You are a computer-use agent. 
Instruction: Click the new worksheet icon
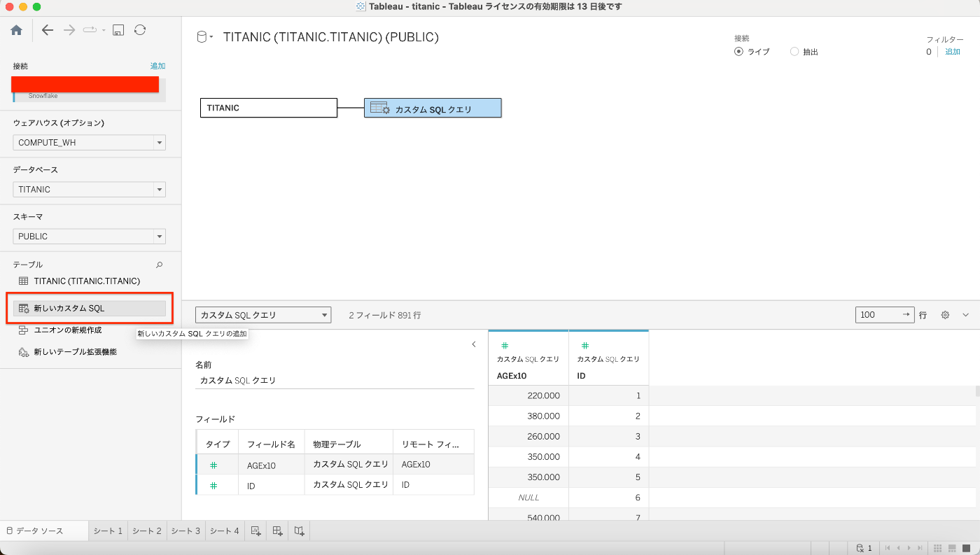255,531
